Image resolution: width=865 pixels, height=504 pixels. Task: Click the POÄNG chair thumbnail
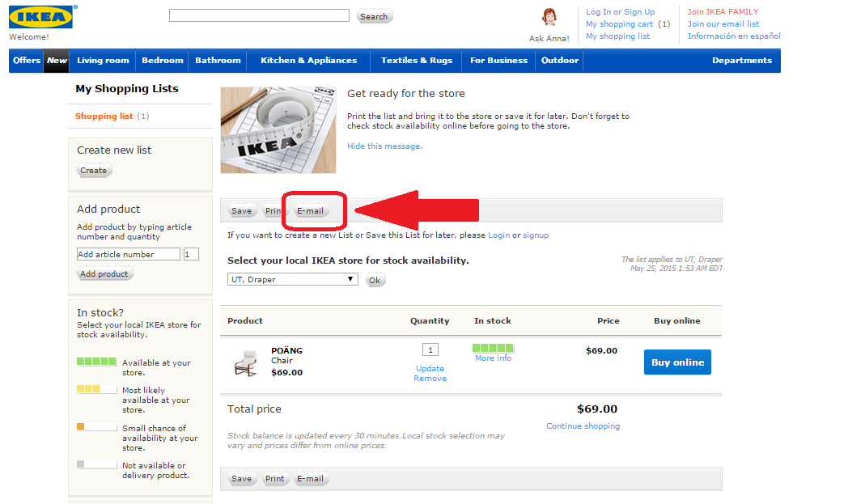245,362
